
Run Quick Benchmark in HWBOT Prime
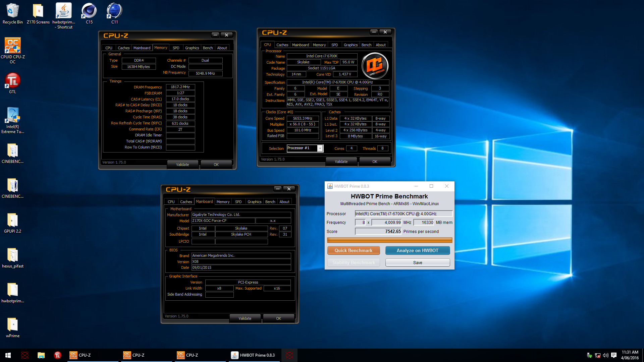(x=354, y=250)
